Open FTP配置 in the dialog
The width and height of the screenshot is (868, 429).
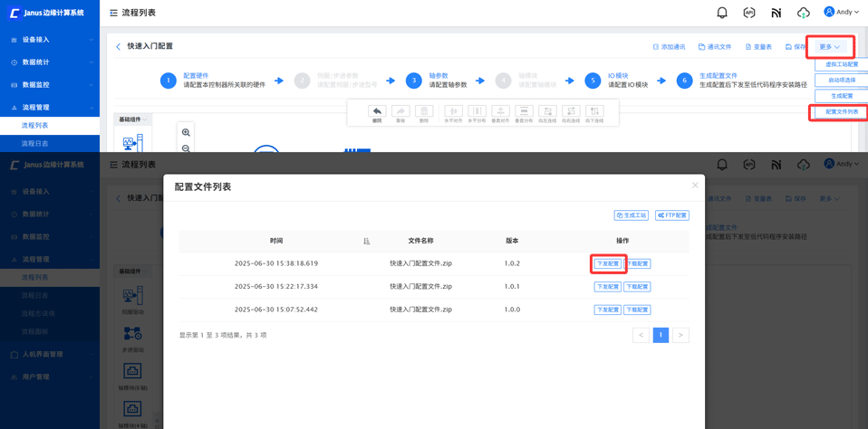(672, 215)
